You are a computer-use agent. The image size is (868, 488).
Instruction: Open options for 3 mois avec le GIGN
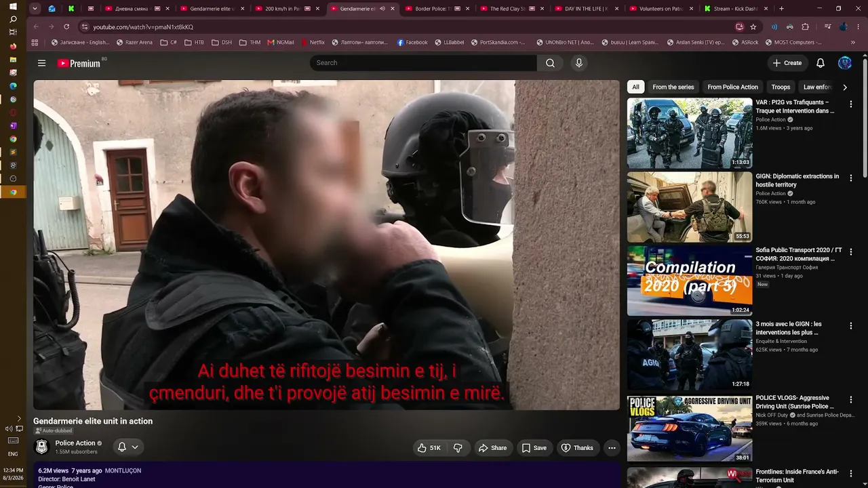(851, 326)
